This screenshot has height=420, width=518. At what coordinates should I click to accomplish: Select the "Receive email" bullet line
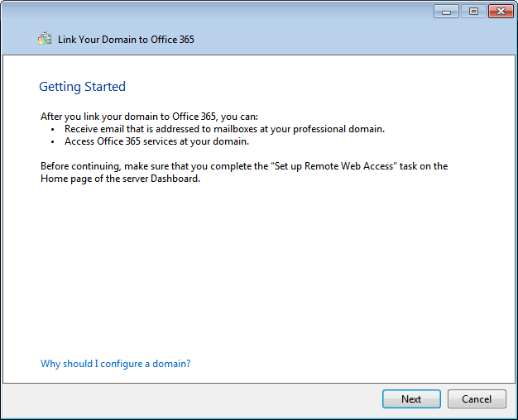pyautogui.click(x=224, y=129)
